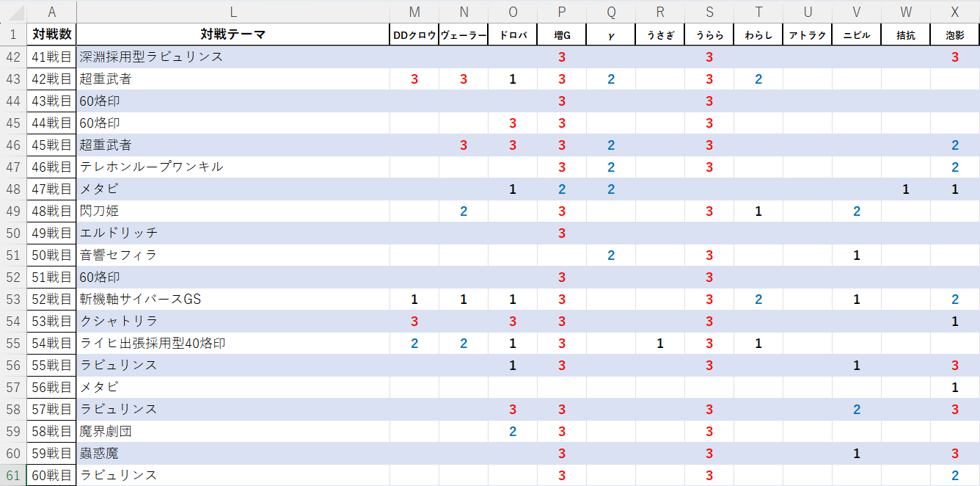Image resolution: width=980 pixels, height=486 pixels.
Task: Click the ドロバ value 2 in 58戦目 row
Action: click(513, 431)
